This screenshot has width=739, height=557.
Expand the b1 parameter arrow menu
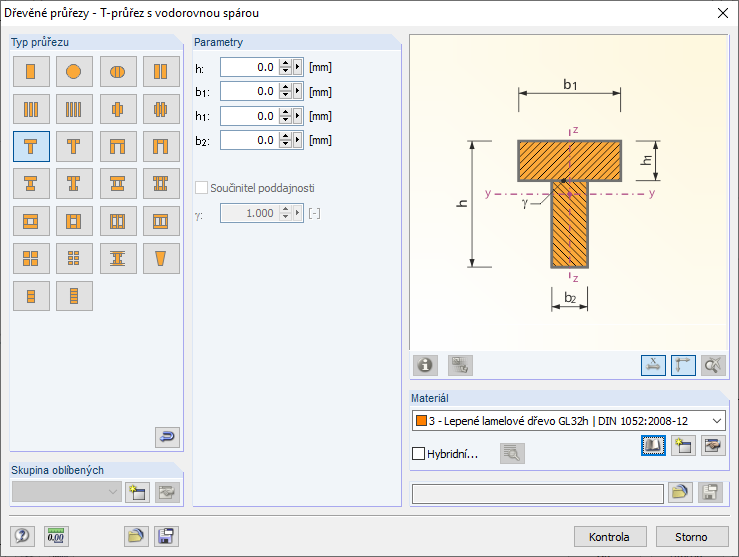[x=297, y=91]
